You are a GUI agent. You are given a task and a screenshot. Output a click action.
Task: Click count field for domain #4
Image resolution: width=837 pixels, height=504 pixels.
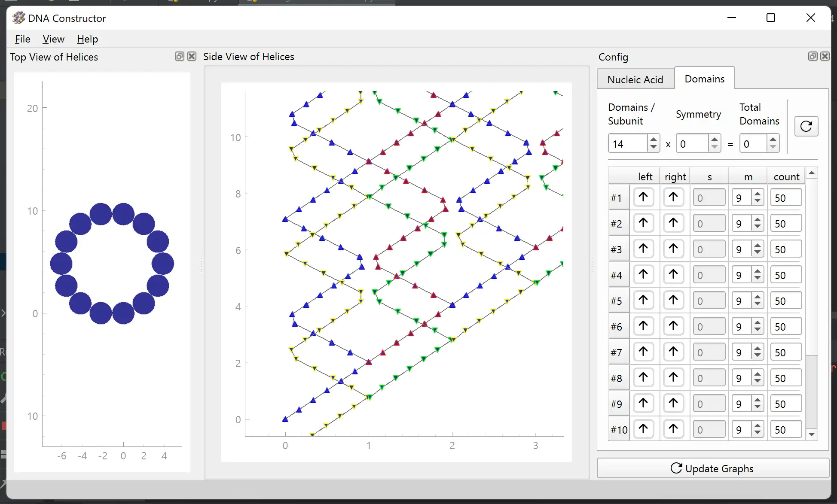tap(785, 275)
